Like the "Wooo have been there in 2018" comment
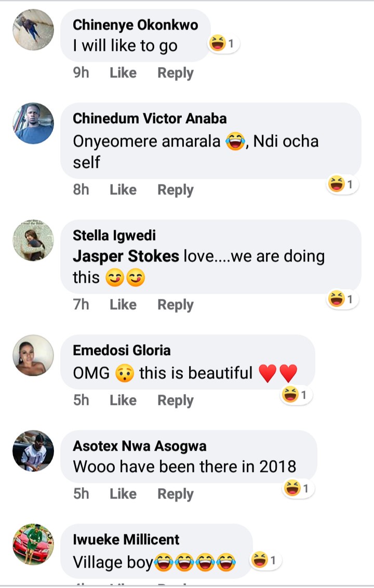Viewport: 374px width, 588px height. click(123, 494)
